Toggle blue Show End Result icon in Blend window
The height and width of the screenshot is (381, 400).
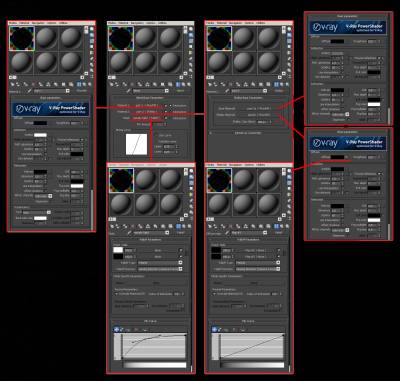click(x=179, y=84)
